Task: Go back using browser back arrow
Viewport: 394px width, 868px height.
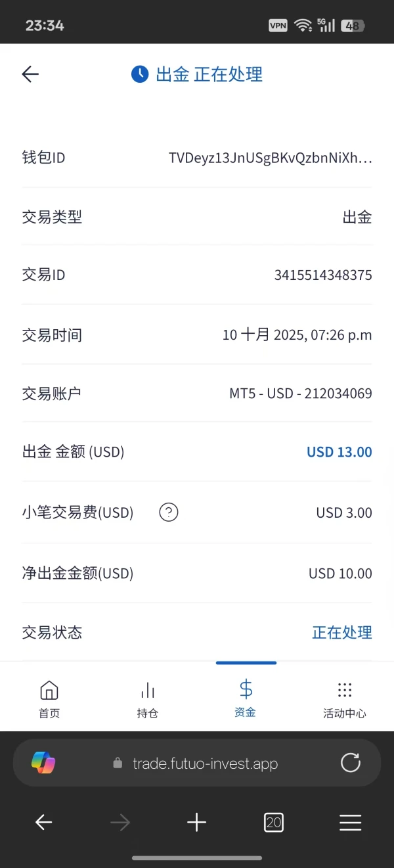Action: [43, 822]
